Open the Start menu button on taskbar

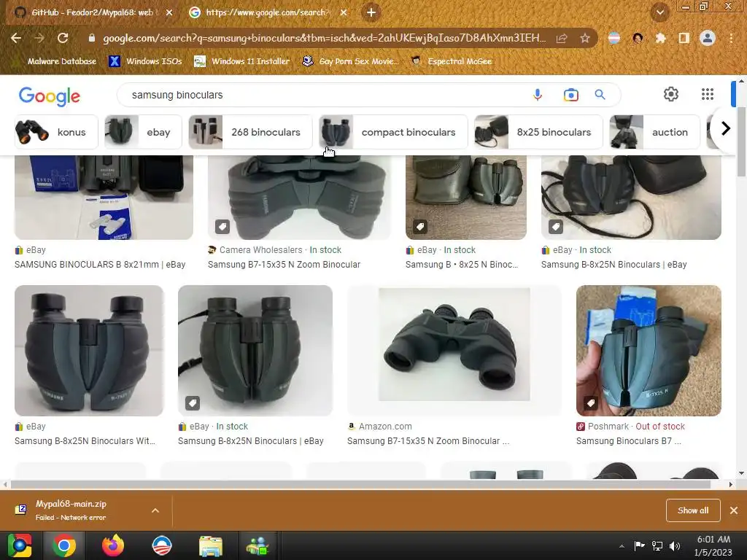coord(20,545)
